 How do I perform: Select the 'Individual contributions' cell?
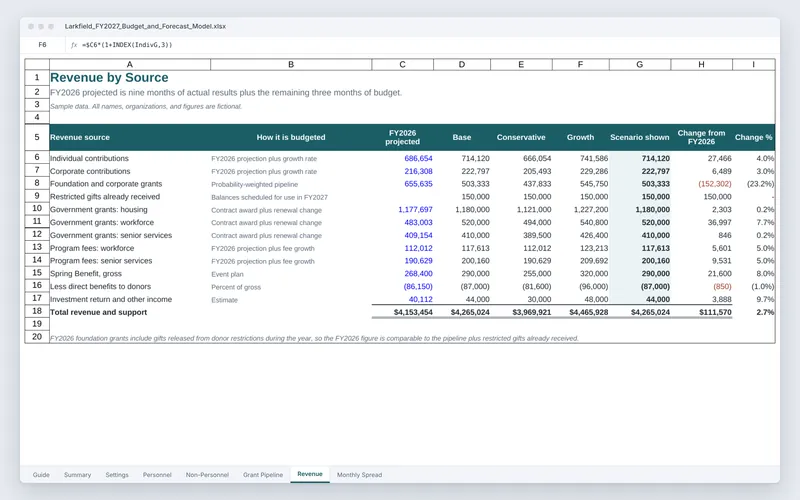coord(130,158)
